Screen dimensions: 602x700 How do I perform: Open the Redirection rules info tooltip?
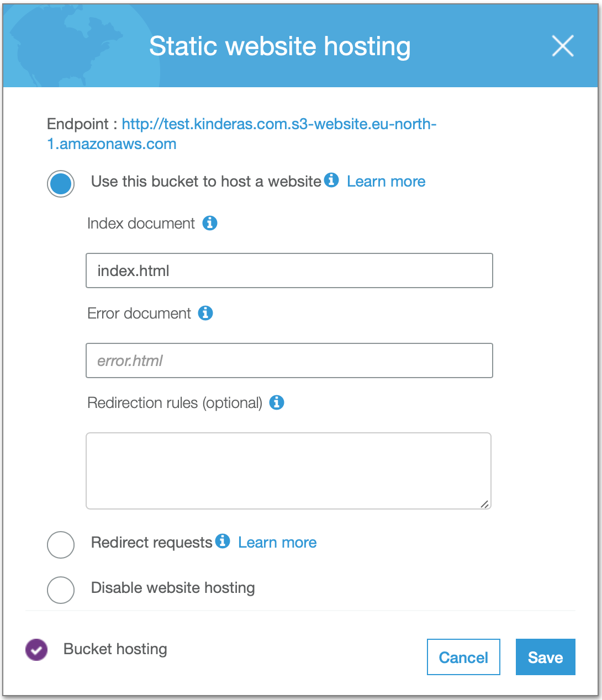[277, 403]
